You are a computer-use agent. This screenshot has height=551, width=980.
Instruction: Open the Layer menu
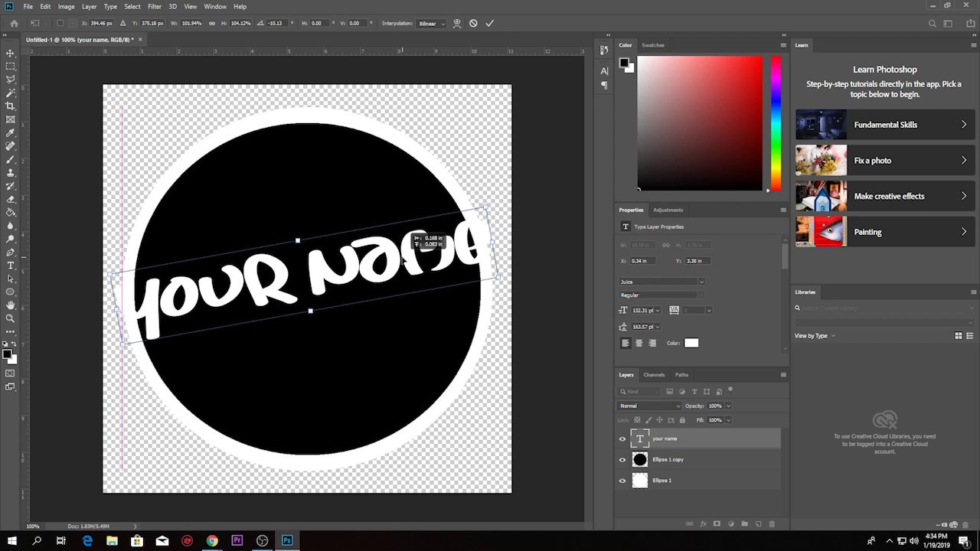pyautogui.click(x=90, y=6)
